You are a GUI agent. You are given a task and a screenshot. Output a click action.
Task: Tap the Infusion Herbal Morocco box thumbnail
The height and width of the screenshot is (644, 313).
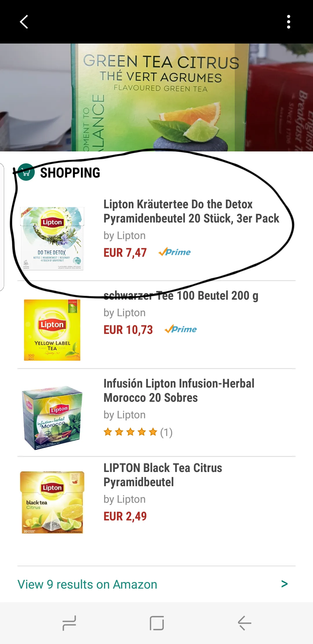pos(52,418)
